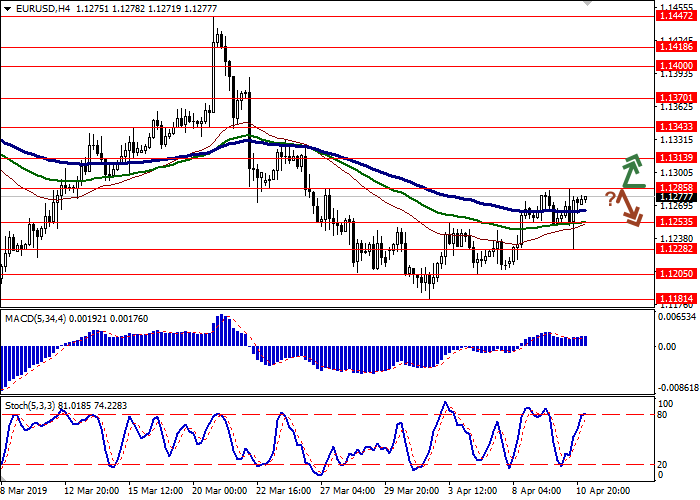
Task: Click the 1.12535 support level tag
Action: click(675, 222)
